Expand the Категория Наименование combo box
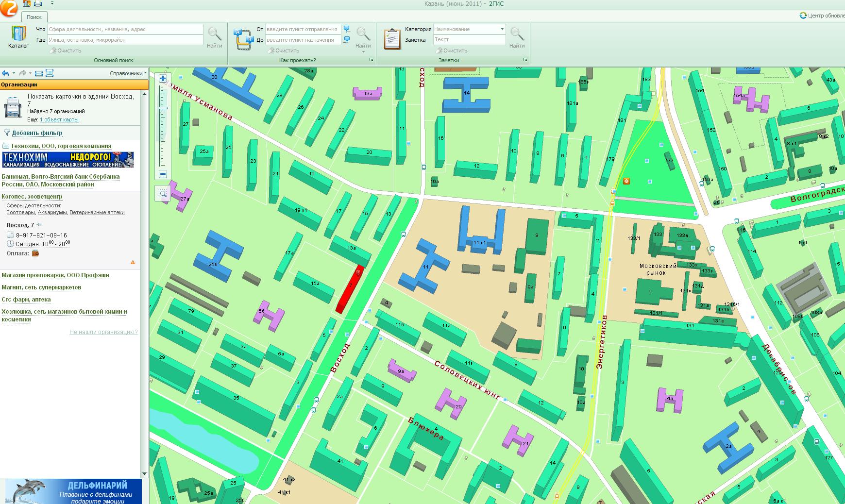Image resolution: width=845 pixels, height=504 pixels. click(x=502, y=29)
